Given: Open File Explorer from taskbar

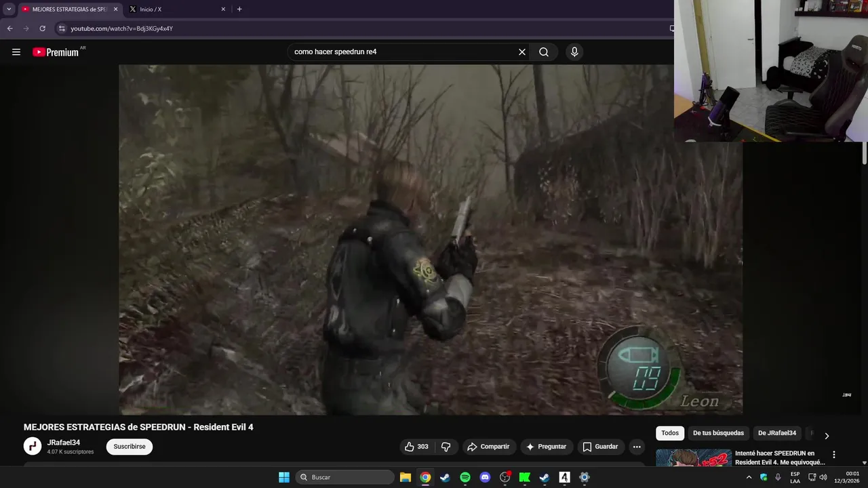Looking at the screenshot, I should tap(405, 477).
